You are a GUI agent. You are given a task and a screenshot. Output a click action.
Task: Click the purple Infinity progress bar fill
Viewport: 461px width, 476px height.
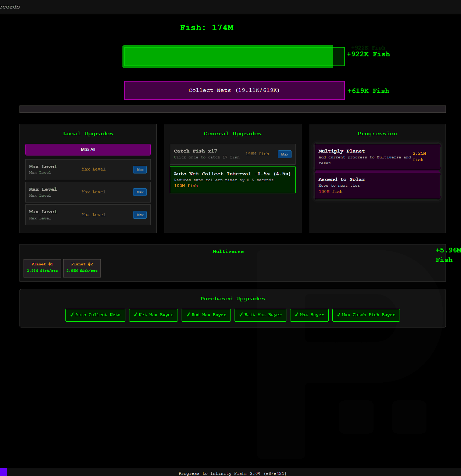(x=3, y=472)
